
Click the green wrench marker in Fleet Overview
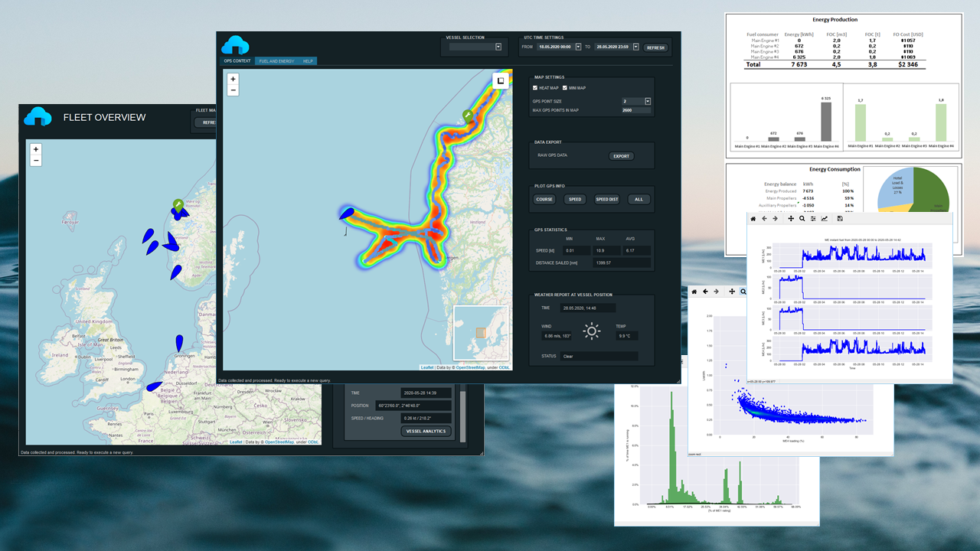coord(178,205)
